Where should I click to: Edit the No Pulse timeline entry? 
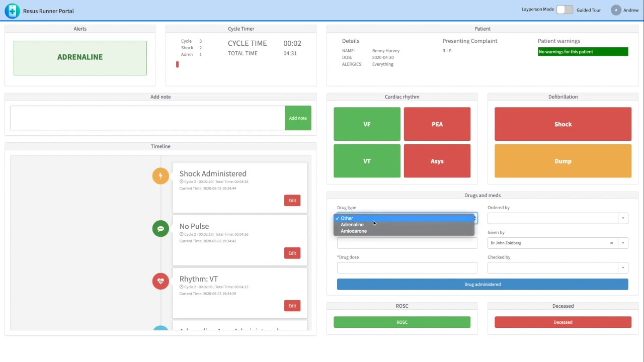[x=292, y=253]
